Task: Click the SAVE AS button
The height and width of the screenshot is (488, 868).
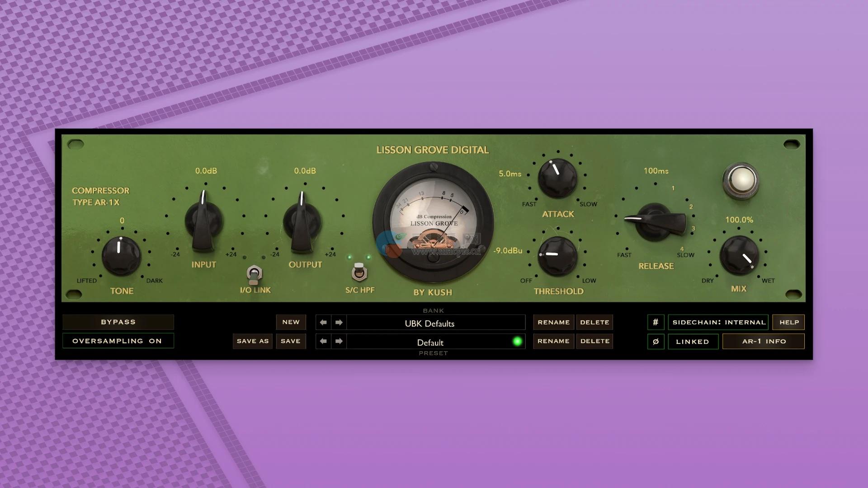Action: pyautogui.click(x=253, y=341)
